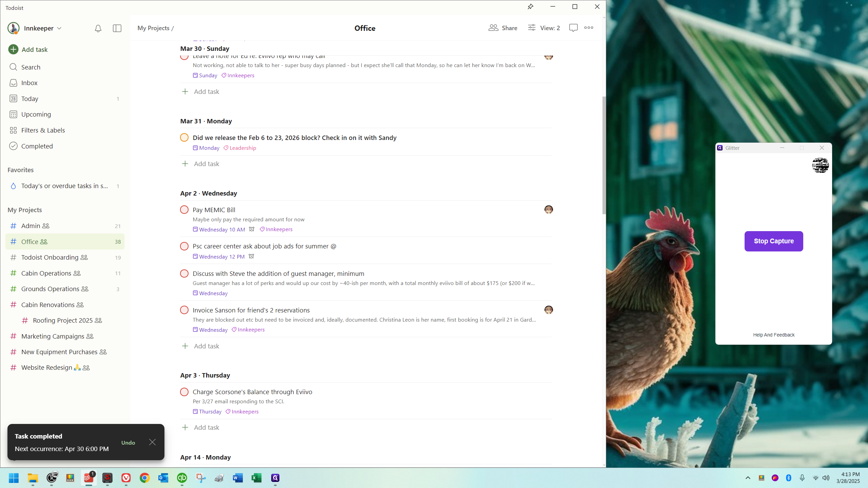Image resolution: width=868 pixels, height=488 pixels.
Task: Undo the completed task
Action: pos(128,443)
